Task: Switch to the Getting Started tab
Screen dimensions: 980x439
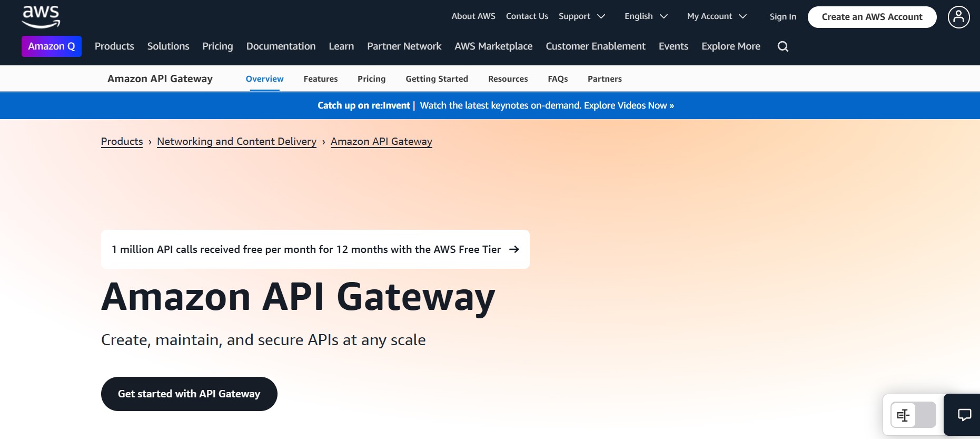Action: (x=437, y=79)
